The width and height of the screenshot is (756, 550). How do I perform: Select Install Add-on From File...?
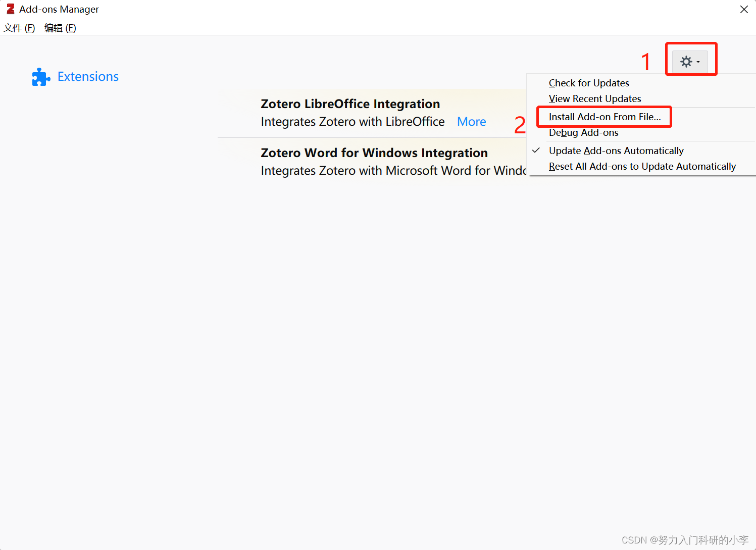604,117
